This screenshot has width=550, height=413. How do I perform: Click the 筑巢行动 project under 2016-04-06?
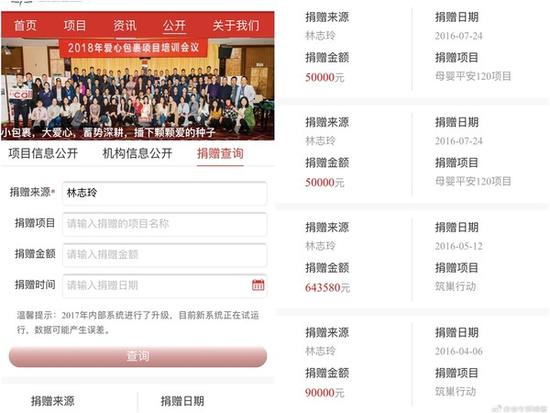pyautogui.click(x=455, y=391)
